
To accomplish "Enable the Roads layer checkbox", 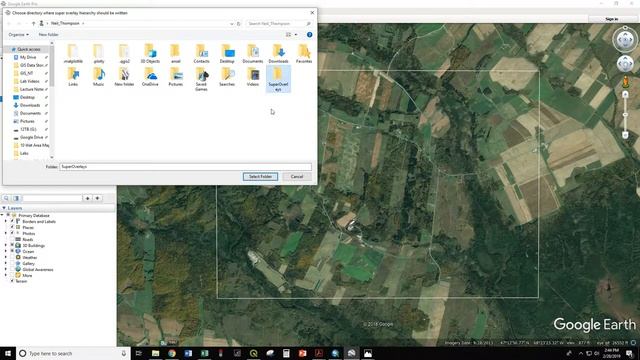I will (12, 239).
